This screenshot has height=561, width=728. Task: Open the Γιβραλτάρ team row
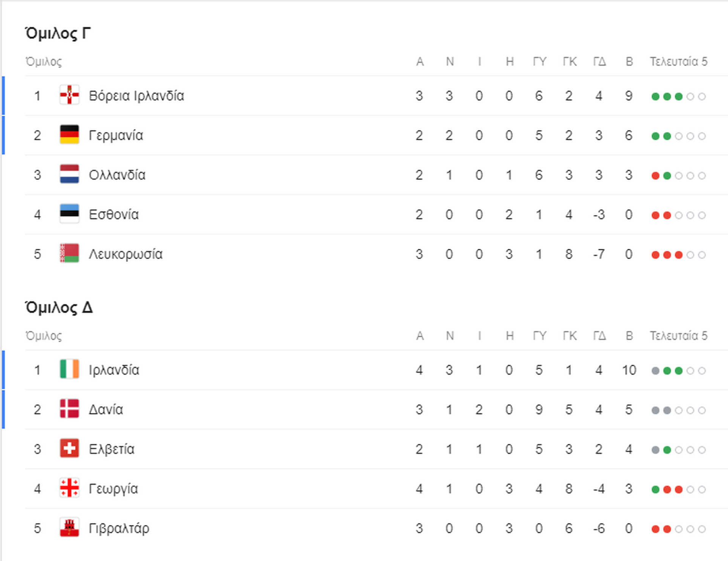click(x=376, y=528)
